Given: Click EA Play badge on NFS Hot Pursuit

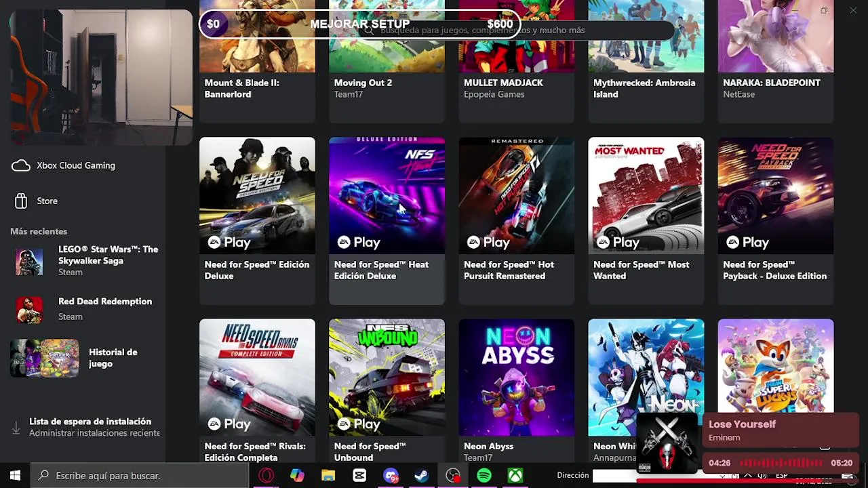Looking at the screenshot, I should tap(488, 242).
